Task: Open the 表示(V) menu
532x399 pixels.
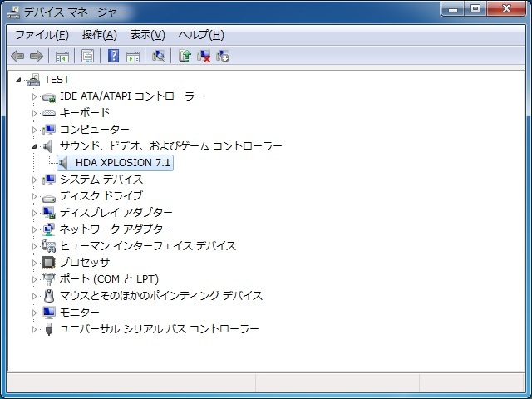Action: coord(148,35)
